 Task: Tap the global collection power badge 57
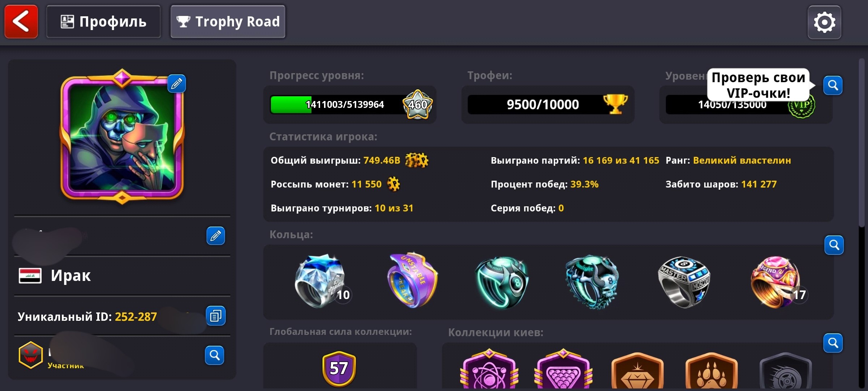pos(339,368)
